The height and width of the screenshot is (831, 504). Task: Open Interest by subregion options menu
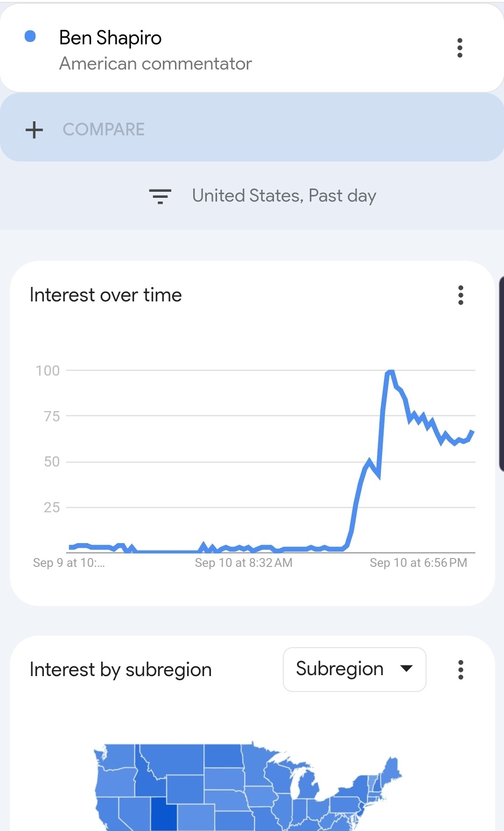tap(461, 670)
